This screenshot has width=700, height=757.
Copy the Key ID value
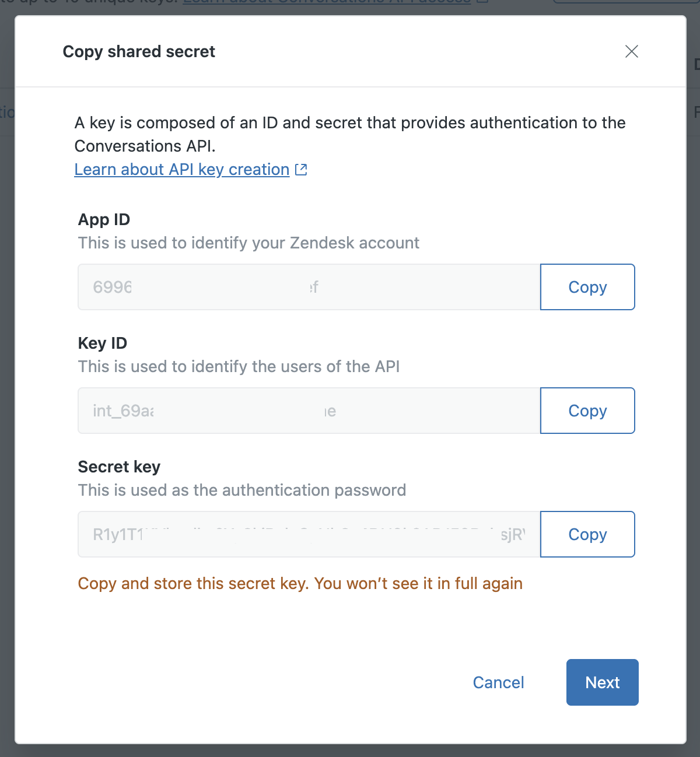(587, 410)
